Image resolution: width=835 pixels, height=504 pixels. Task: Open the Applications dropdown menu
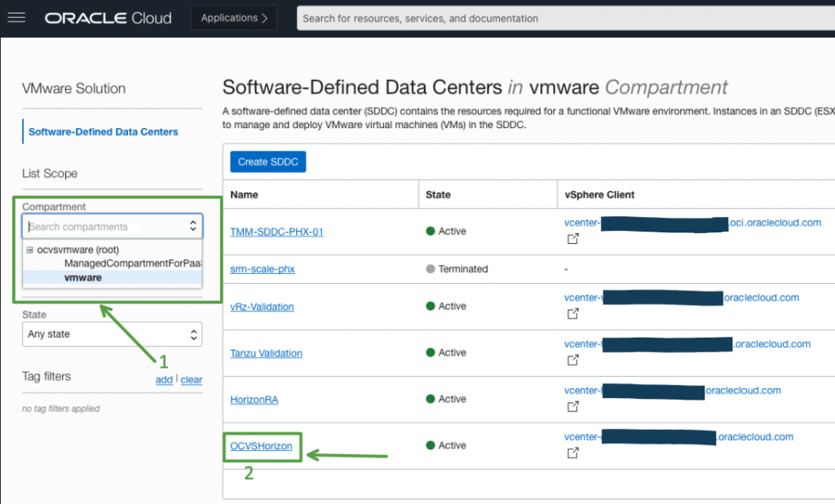234,18
